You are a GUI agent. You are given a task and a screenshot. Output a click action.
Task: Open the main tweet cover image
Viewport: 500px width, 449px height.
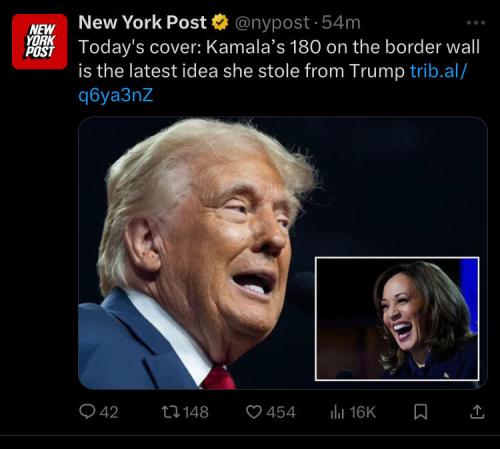283,253
